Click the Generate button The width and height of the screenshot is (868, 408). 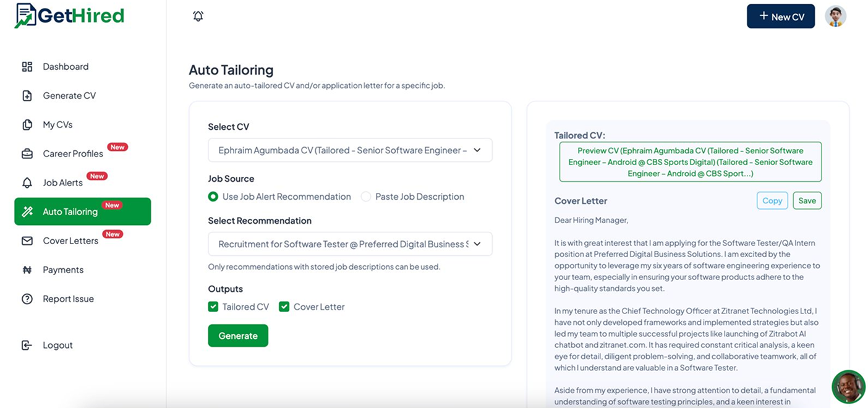click(238, 336)
